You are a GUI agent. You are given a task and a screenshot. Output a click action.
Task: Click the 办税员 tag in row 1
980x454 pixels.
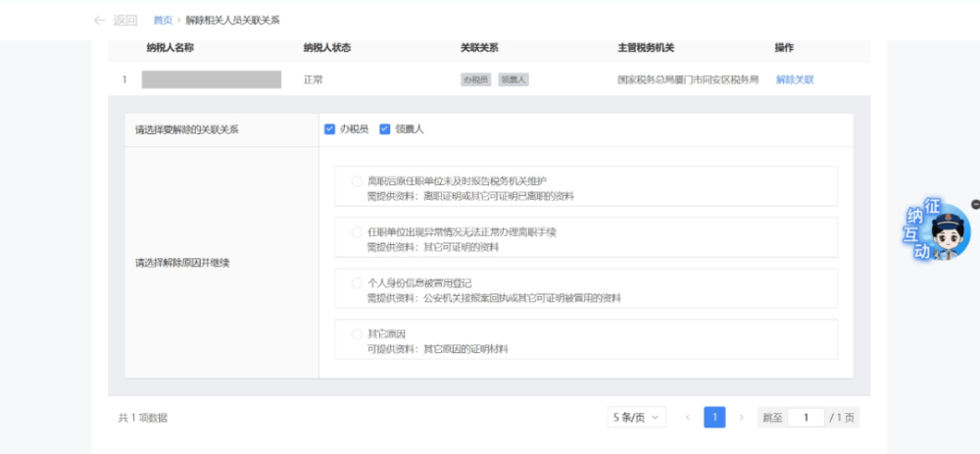pyautogui.click(x=475, y=79)
